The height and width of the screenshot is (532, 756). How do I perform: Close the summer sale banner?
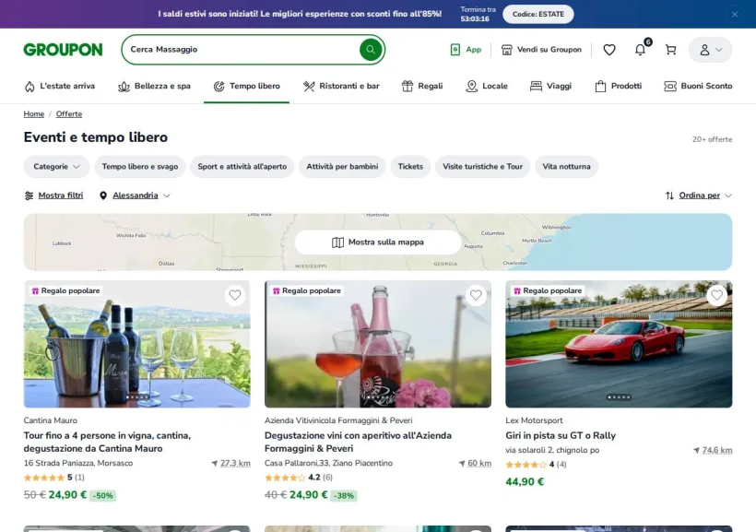point(734,15)
